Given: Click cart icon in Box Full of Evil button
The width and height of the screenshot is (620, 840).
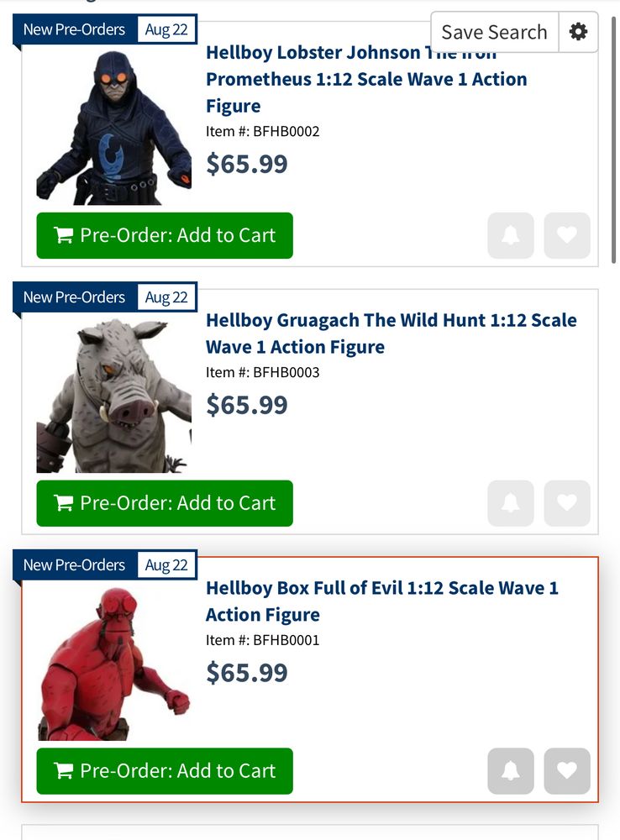Looking at the screenshot, I should pyautogui.click(x=64, y=771).
